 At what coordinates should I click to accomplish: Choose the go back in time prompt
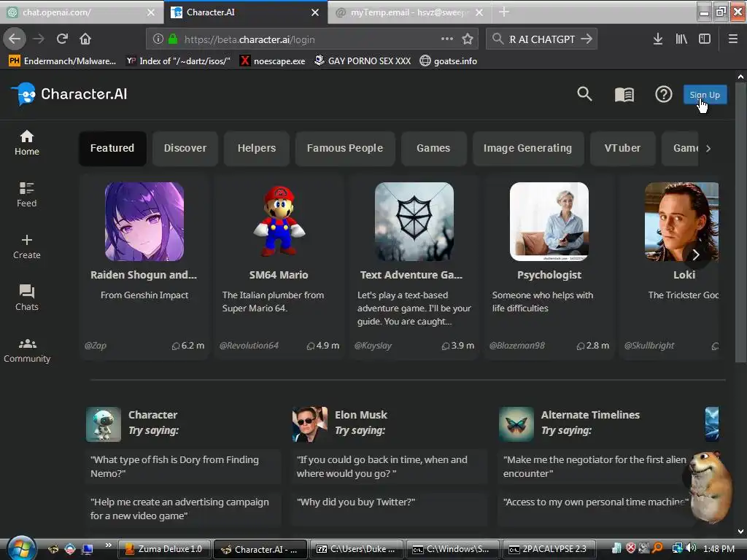pos(390,467)
